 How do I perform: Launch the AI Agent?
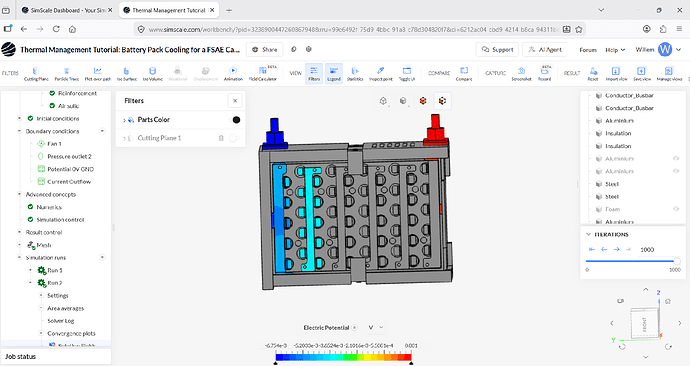(x=545, y=50)
